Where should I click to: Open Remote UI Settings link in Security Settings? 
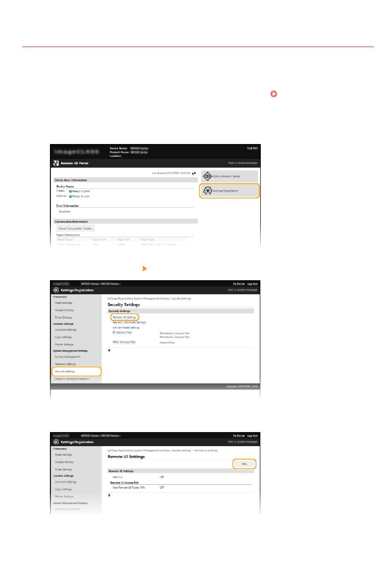click(124, 317)
